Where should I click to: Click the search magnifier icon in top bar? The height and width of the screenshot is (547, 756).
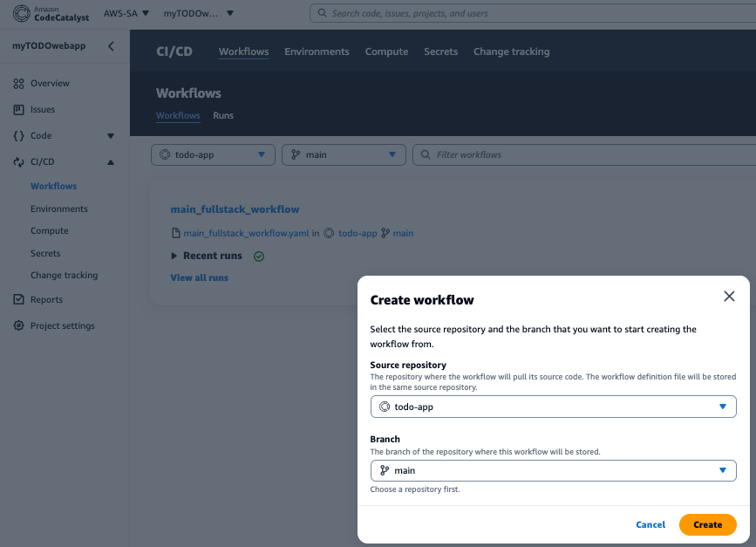click(x=322, y=13)
